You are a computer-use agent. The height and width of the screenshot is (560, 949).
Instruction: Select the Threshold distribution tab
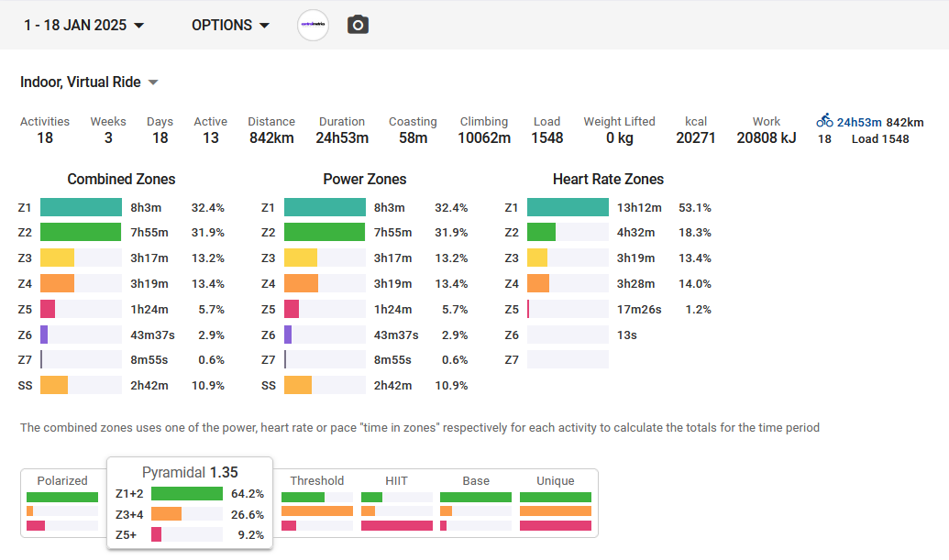(x=316, y=480)
